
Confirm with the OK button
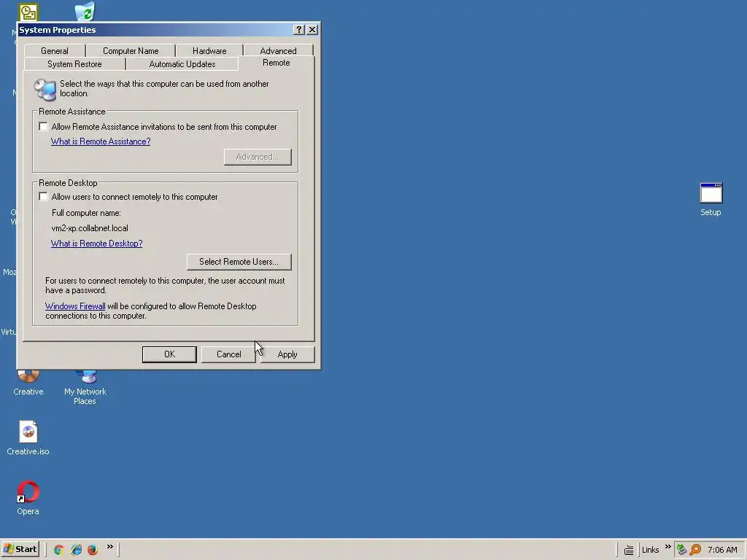169,354
